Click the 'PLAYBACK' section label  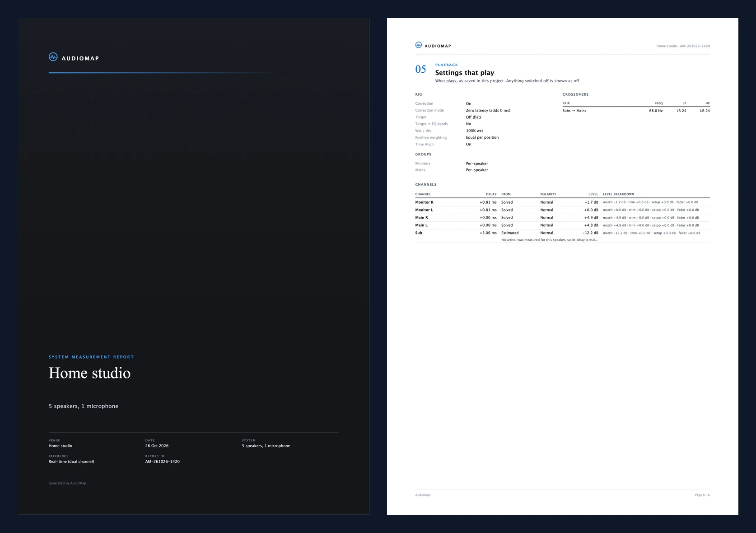[x=447, y=65]
